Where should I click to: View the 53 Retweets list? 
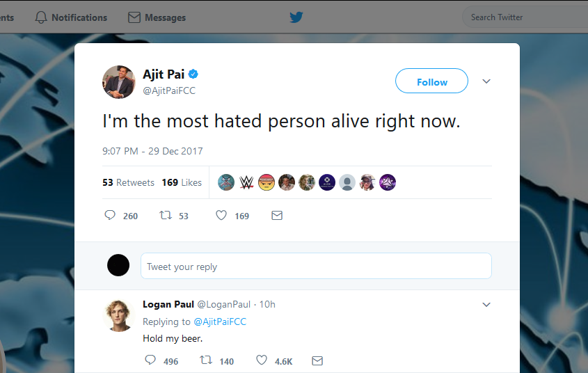(x=128, y=182)
